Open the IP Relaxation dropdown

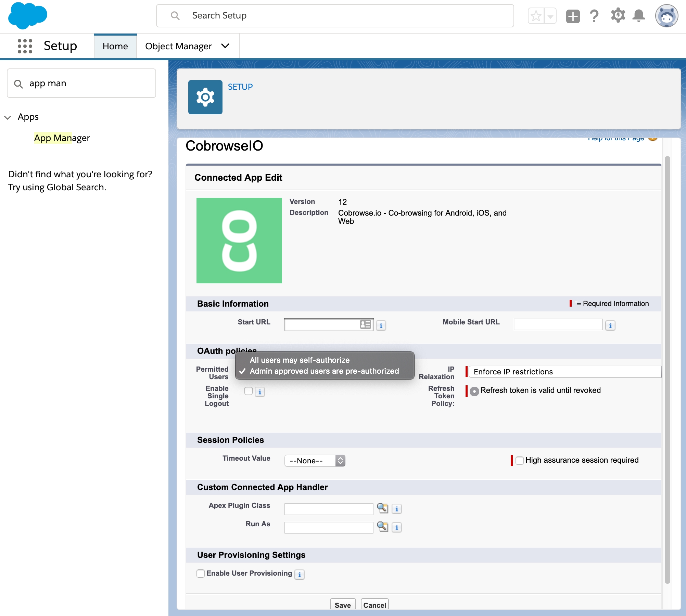tap(565, 372)
